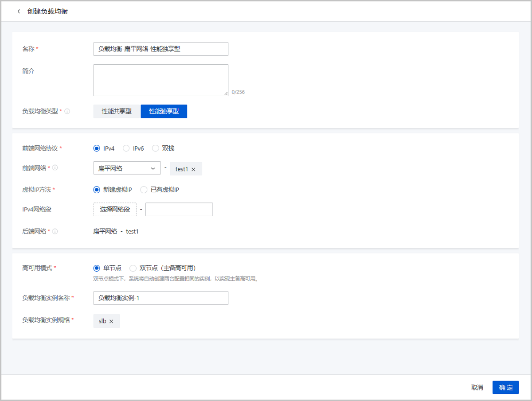Click the 负载均衡实例名称 input field
The height and width of the screenshot is (401, 532).
160,298
